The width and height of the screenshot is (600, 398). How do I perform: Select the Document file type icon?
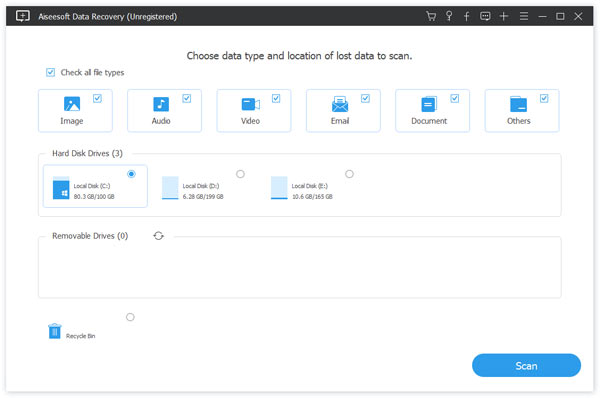pos(429,104)
